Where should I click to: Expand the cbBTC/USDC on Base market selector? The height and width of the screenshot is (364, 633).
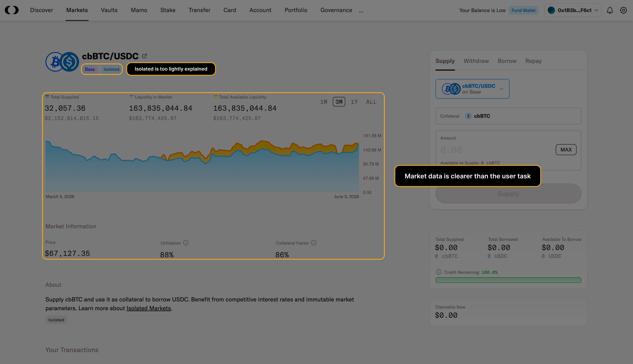click(x=472, y=89)
